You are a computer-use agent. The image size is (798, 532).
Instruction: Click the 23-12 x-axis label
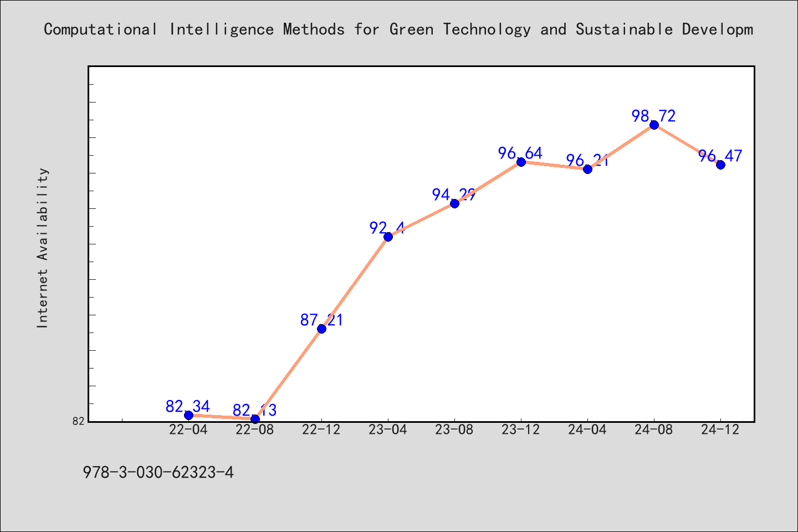[521, 429]
